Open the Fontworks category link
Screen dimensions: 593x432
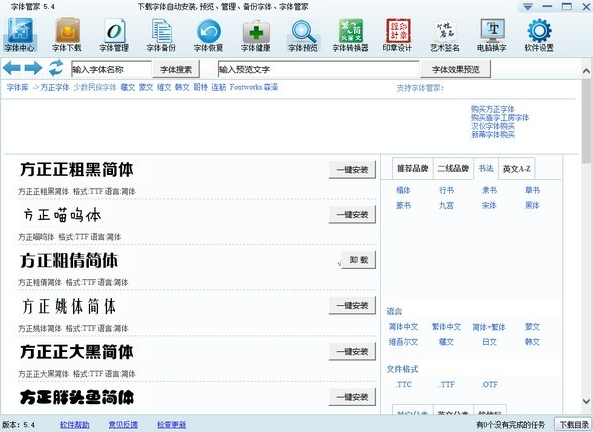[x=246, y=87]
